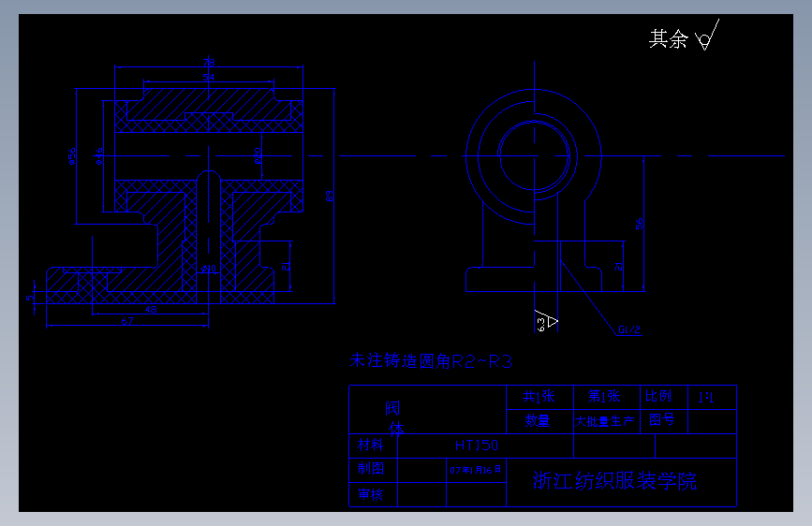The height and width of the screenshot is (526, 812).
Task: Select the 图号 label
Action: pos(662,419)
